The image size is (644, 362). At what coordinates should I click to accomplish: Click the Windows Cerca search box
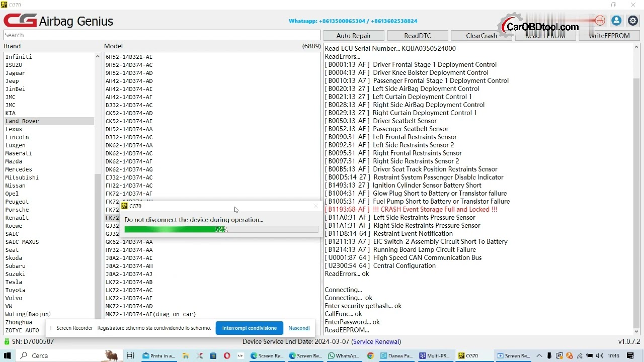68,355
